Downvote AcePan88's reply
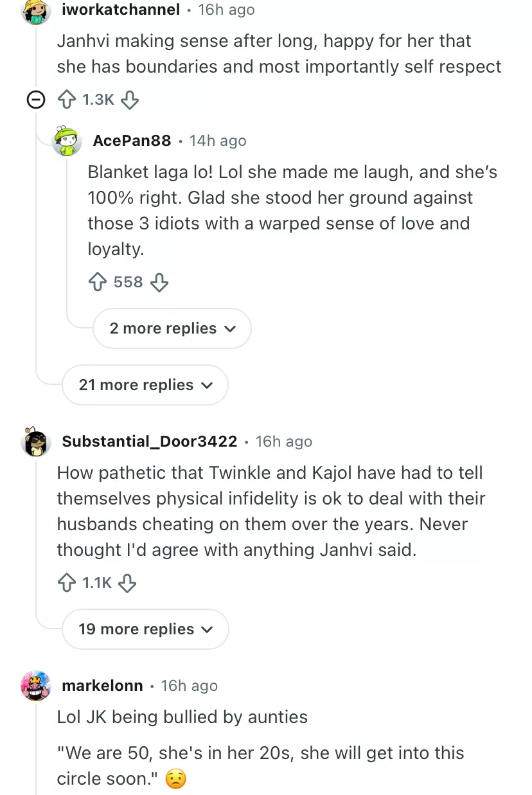Image resolution: width=532 pixels, height=795 pixels. [159, 282]
